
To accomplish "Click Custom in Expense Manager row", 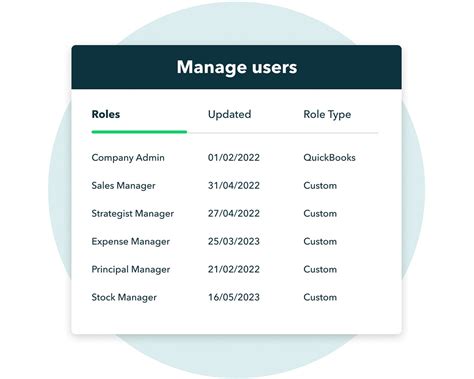I will 320,241.
